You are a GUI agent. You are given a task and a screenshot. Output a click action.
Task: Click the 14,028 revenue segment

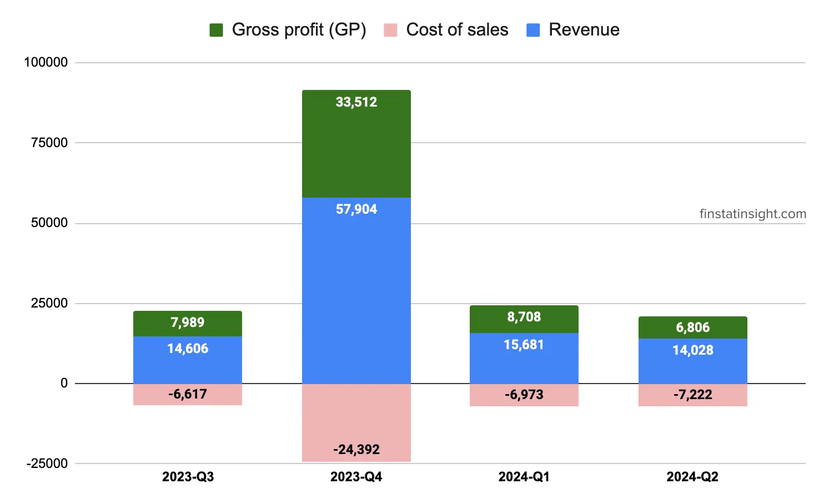click(693, 361)
